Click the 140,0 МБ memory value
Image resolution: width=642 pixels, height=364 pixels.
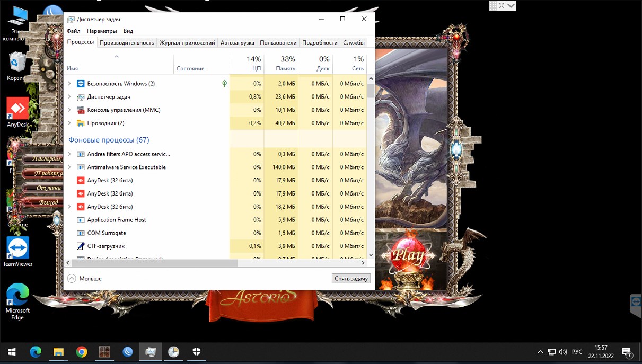click(x=284, y=167)
